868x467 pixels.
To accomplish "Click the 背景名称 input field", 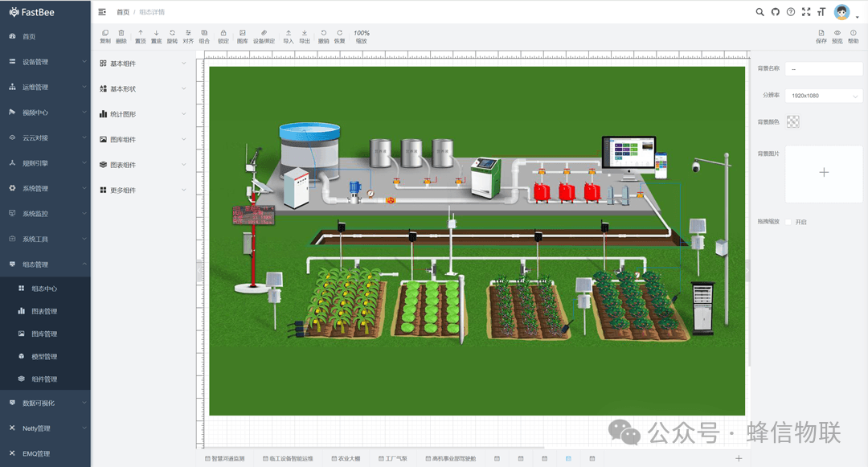I will 824,69.
